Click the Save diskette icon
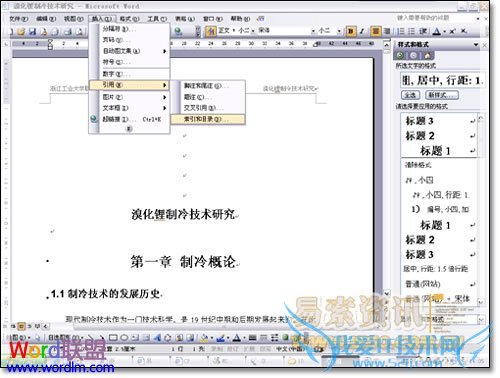Viewport: 500px width, 378px height. click(32, 32)
